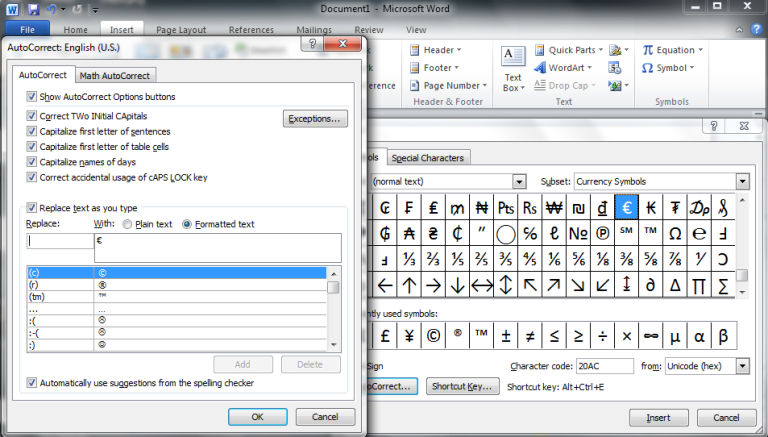
Task: Select the won sign symbol
Action: [x=554, y=208]
